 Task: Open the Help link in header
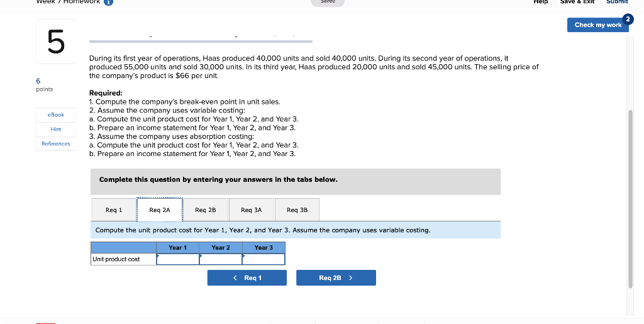point(540,2)
